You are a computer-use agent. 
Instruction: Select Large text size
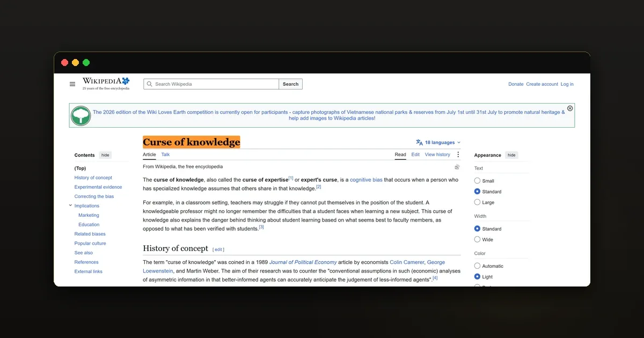[477, 202]
